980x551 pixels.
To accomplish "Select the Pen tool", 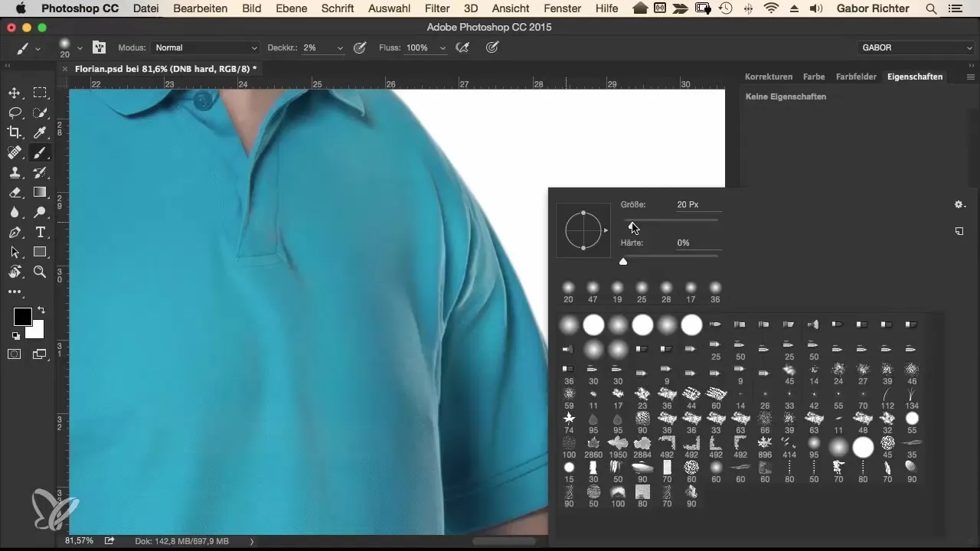I will (x=15, y=233).
